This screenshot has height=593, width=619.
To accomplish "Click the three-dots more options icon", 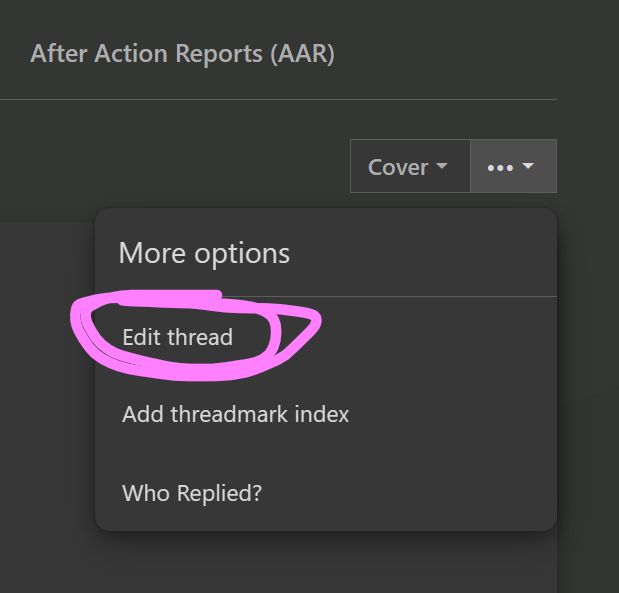I will coord(500,168).
